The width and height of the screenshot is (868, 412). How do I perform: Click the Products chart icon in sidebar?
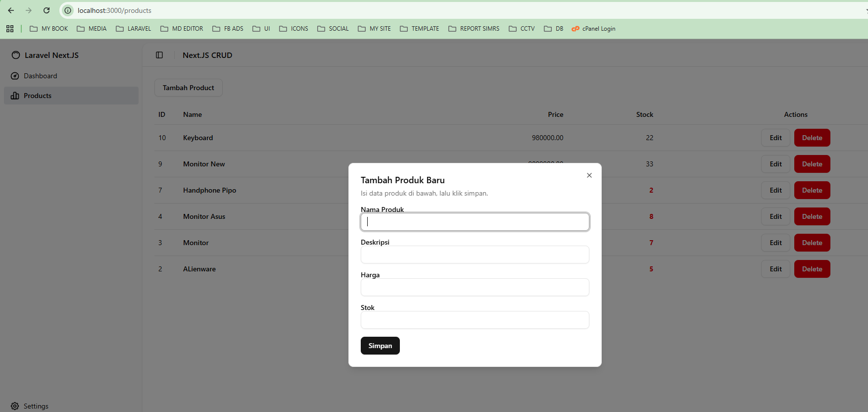(x=15, y=96)
